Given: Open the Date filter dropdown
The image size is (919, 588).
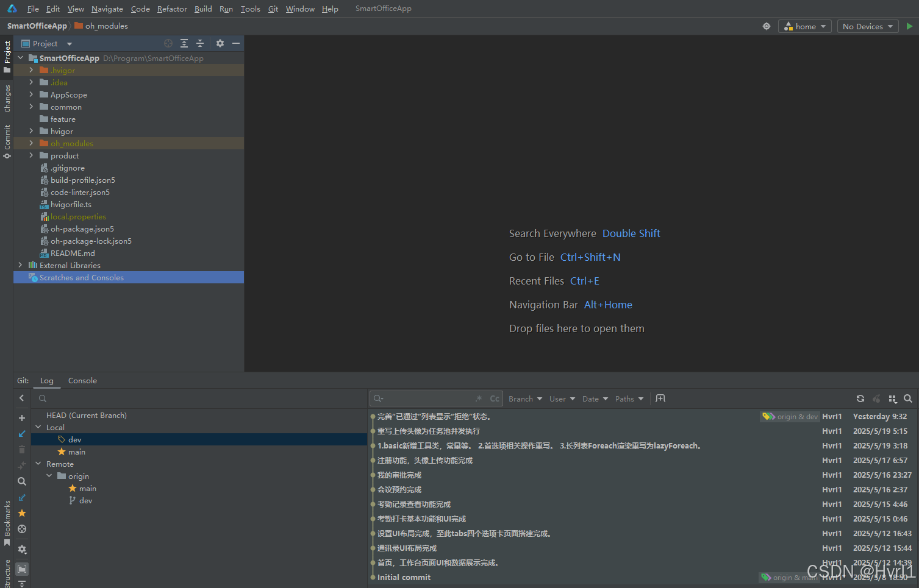Looking at the screenshot, I should coord(595,398).
